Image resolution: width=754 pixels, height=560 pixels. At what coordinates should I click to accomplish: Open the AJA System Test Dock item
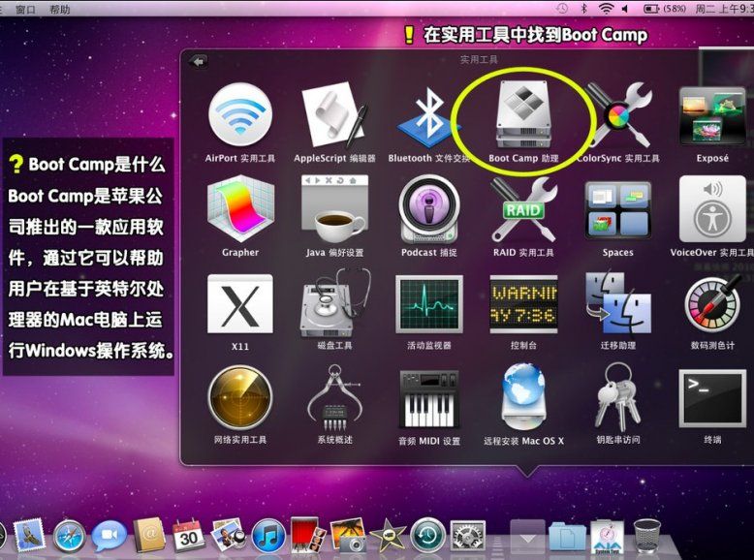607,536
